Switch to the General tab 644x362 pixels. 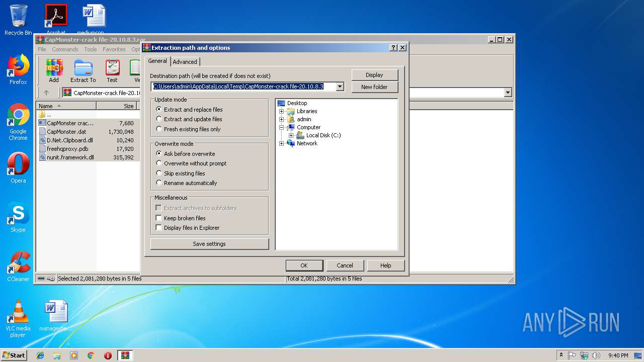157,61
